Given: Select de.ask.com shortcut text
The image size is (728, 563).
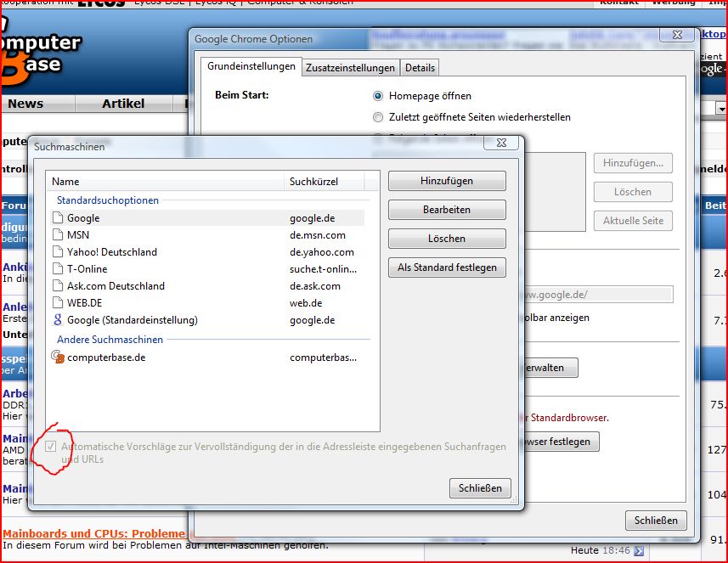Looking at the screenshot, I should pyautogui.click(x=315, y=286).
